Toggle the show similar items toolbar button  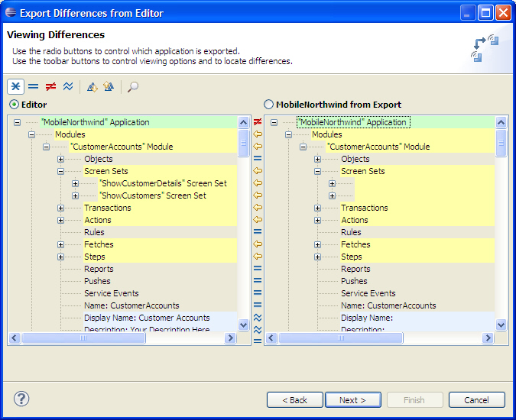tap(68, 87)
